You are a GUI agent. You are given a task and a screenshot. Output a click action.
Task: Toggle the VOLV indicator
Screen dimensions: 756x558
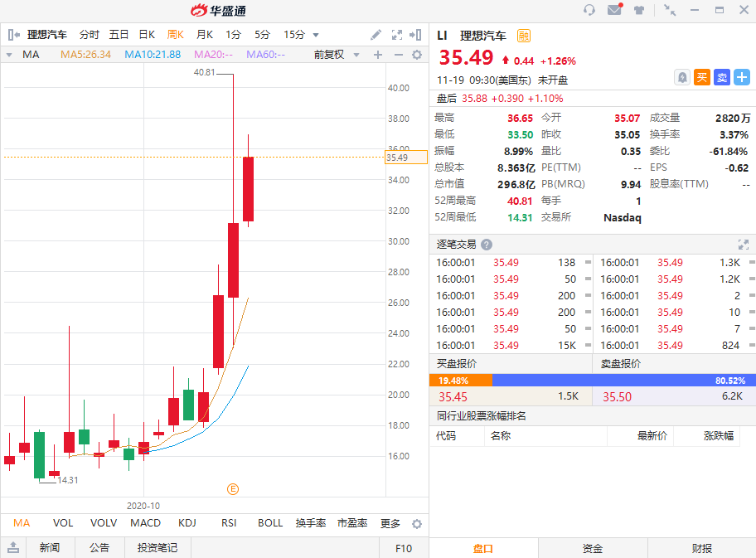point(103,523)
